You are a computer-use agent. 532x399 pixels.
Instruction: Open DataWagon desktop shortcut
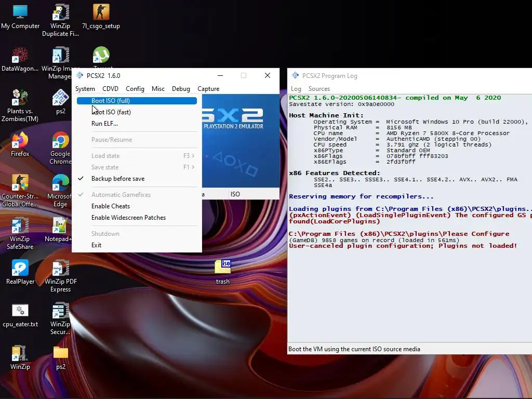click(x=20, y=59)
